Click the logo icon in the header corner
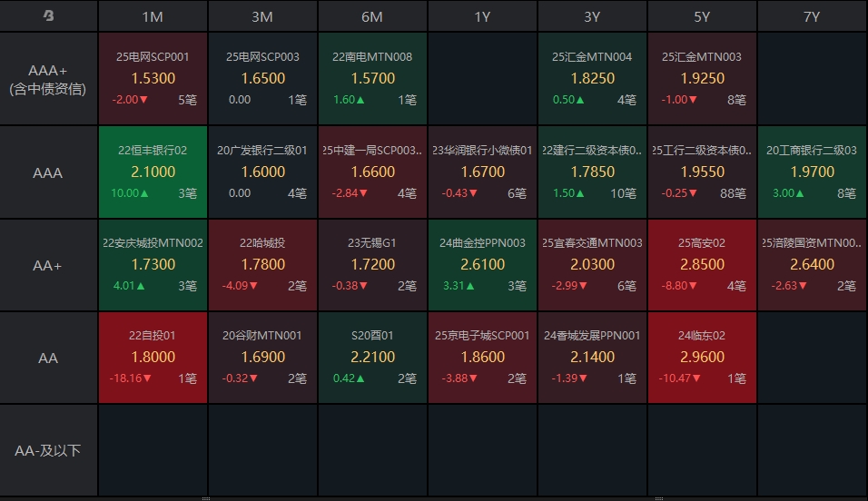The width and height of the screenshot is (868, 501). (x=49, y=16)
